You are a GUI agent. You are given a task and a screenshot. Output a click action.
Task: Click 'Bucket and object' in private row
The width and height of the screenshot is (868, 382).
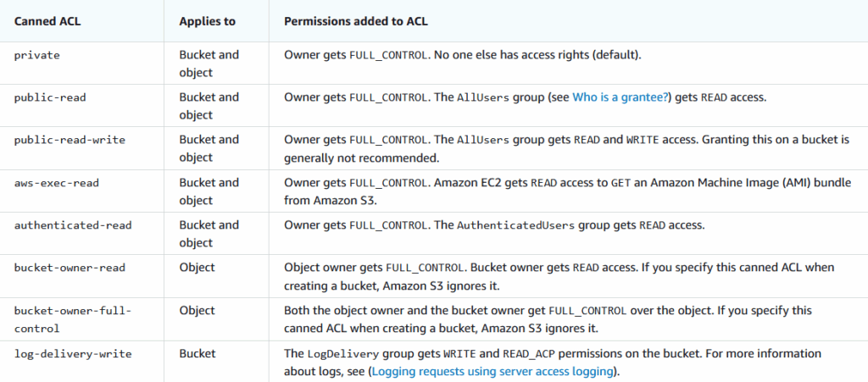[209, 64]
